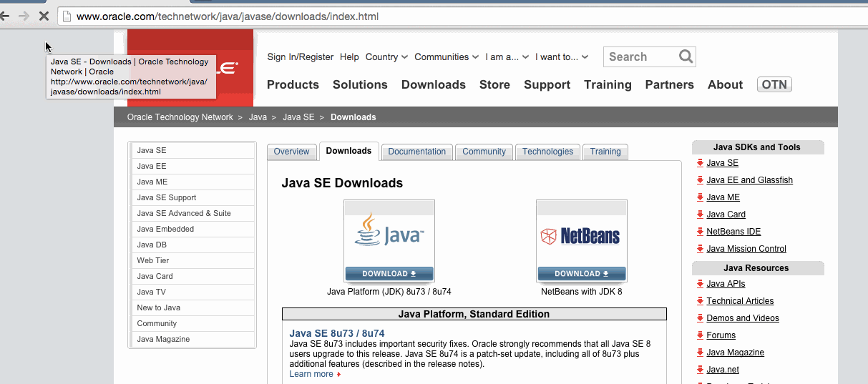Screen dimensions: 868x384
Task: Open Products in main navigation
Action: [293, 84]
